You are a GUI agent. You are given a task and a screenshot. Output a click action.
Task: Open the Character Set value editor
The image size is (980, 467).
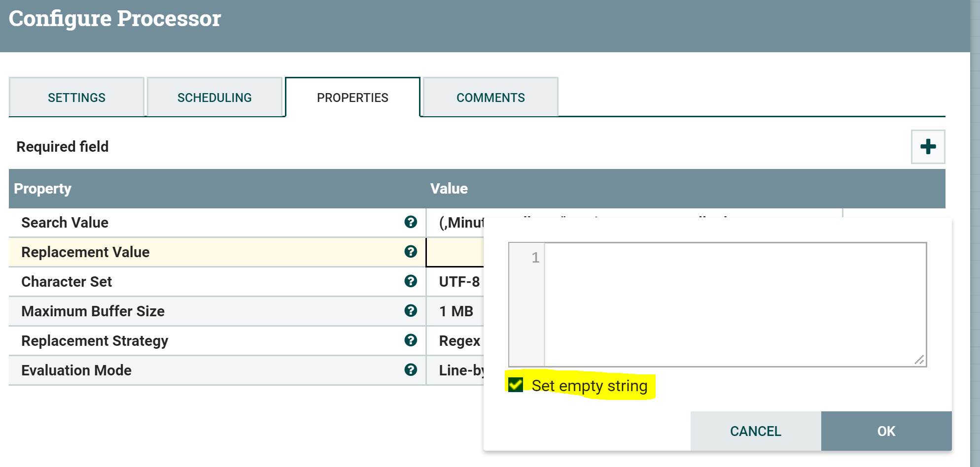tap(456, 282)
